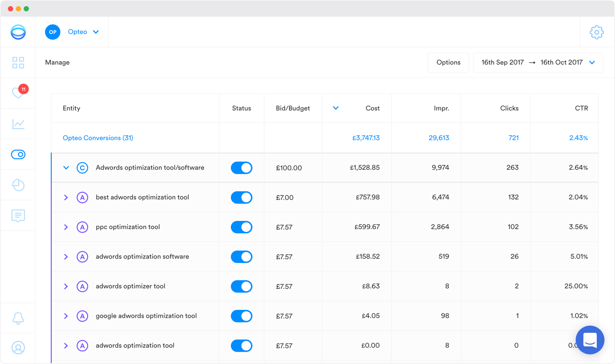
Task: Click A icon for adwords optimizer tool
Action: (x=82, y=287)
